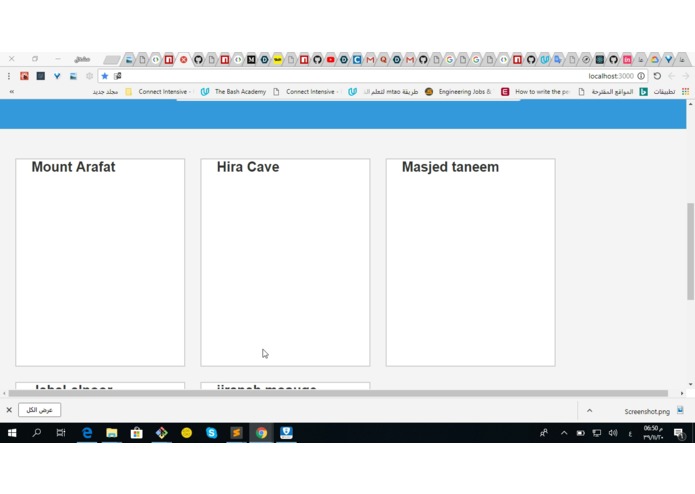
Task: Open site info icon beside localhost:3000
Action: point(641,76)
